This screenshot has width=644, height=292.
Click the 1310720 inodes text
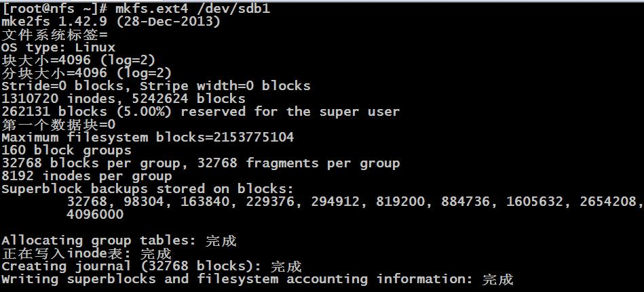(x=59, y=99)
